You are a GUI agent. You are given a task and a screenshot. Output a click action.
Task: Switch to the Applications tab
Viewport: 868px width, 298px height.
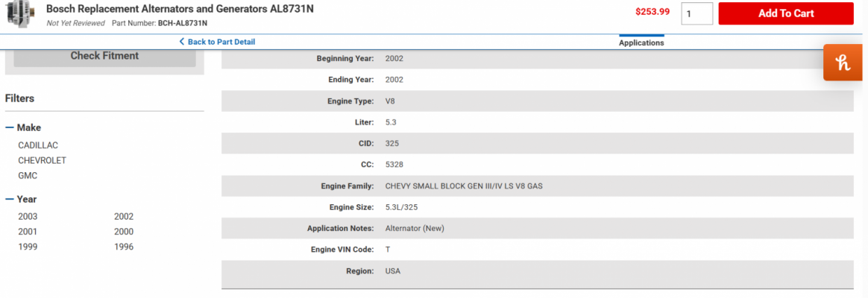click(x=641, y=42)
